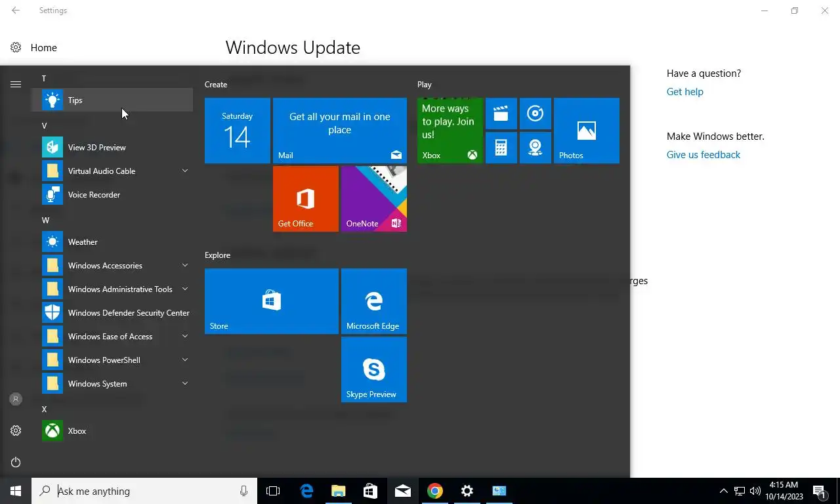Viewport: 840px width, 504px height.
Task: Open the Saturday 14 calendar tile
Action: point(238,131)
